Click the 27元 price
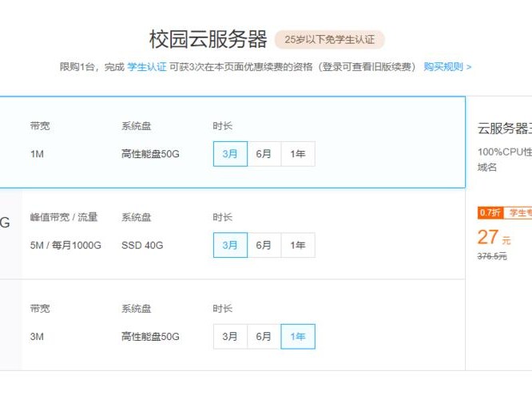532x399 pixels. [x=494, y=237]
